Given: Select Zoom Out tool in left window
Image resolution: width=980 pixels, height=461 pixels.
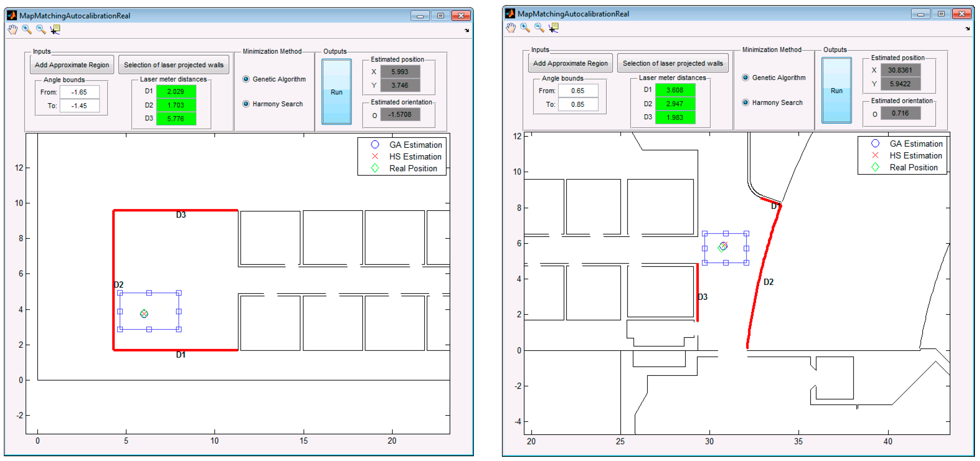Looking at the screenshot, I should coord(41,30).
